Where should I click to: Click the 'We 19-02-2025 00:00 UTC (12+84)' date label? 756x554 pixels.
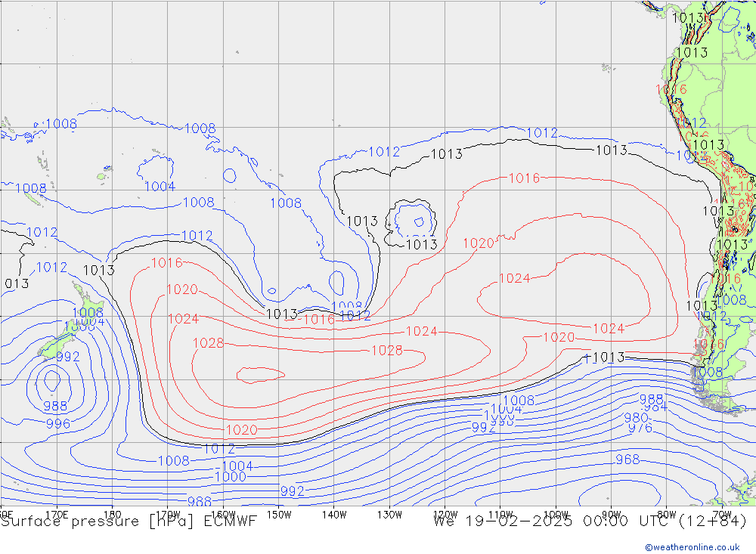click(590, 522)
